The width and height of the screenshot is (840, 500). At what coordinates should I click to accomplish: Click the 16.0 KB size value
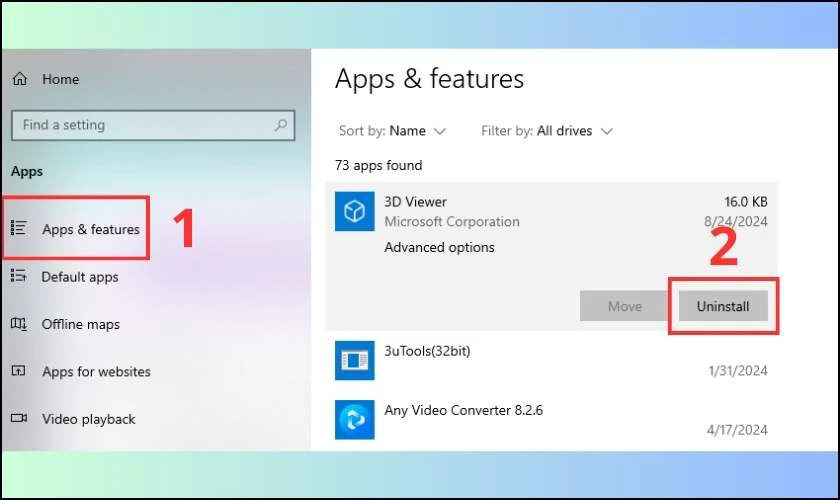point(746,202)
